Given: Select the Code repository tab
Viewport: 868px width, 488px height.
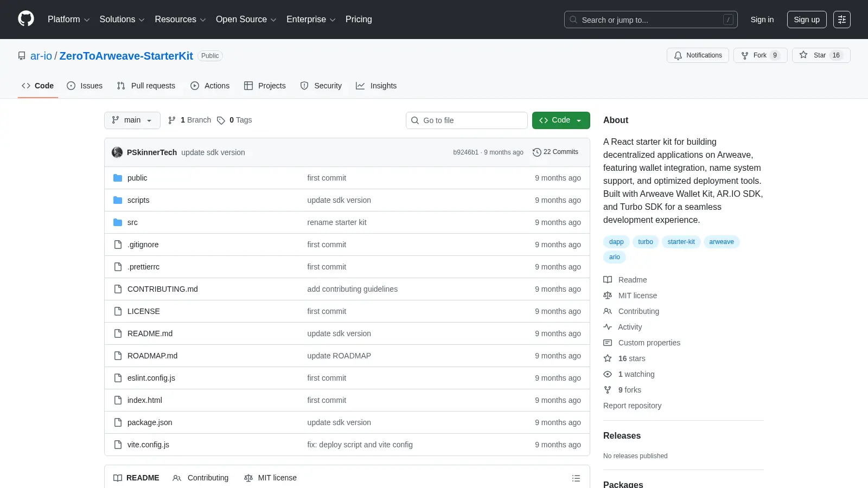Looking at the screenshot, I should (x=38, y=86).
